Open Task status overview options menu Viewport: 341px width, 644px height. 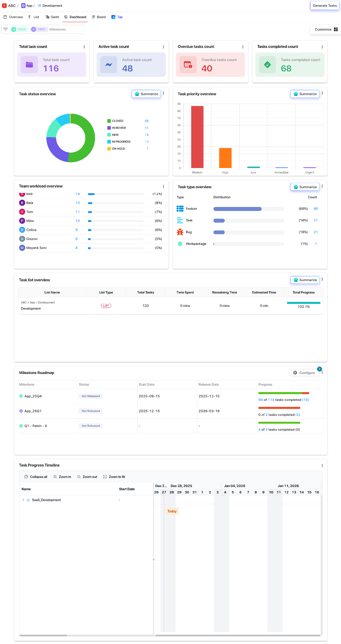click(x=163, y=93)
